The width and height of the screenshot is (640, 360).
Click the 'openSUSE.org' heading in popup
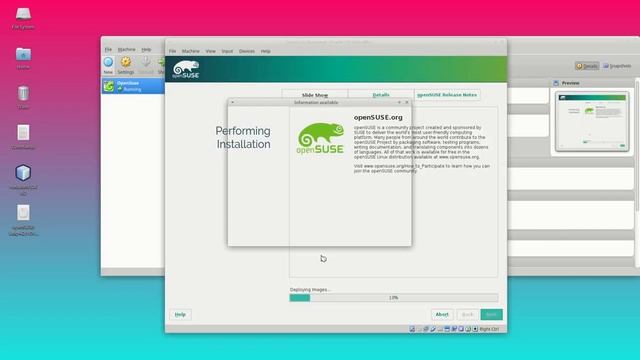click(x=378, y=118)
